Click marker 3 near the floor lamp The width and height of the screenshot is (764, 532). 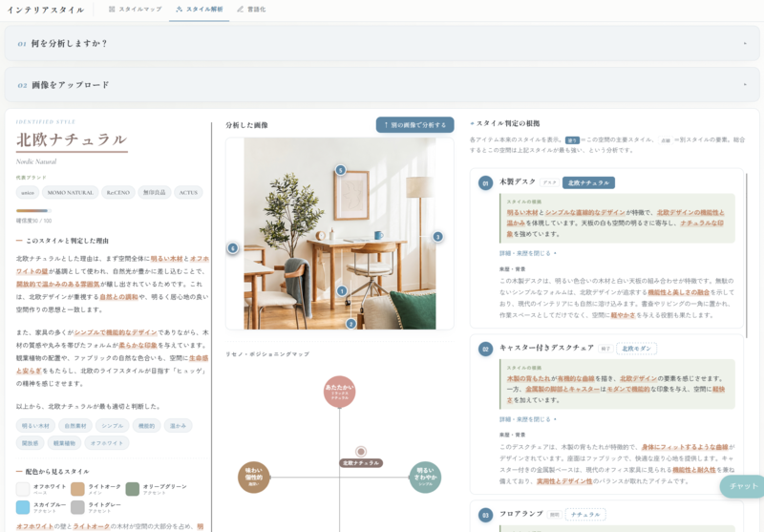(x=438, y=237)
